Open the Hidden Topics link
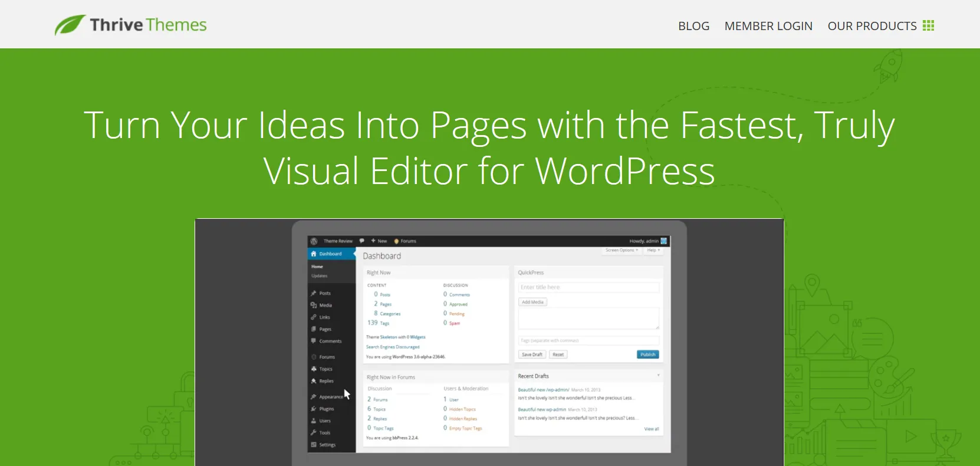Screen dimensions: 980x466 (462, 409)
